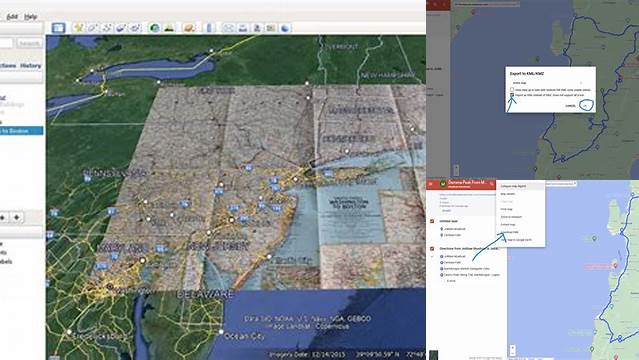Click the move-up arrow button in Places
Image resolution: width=639 pixels, height=360 pixels.
tap(2, 217)
